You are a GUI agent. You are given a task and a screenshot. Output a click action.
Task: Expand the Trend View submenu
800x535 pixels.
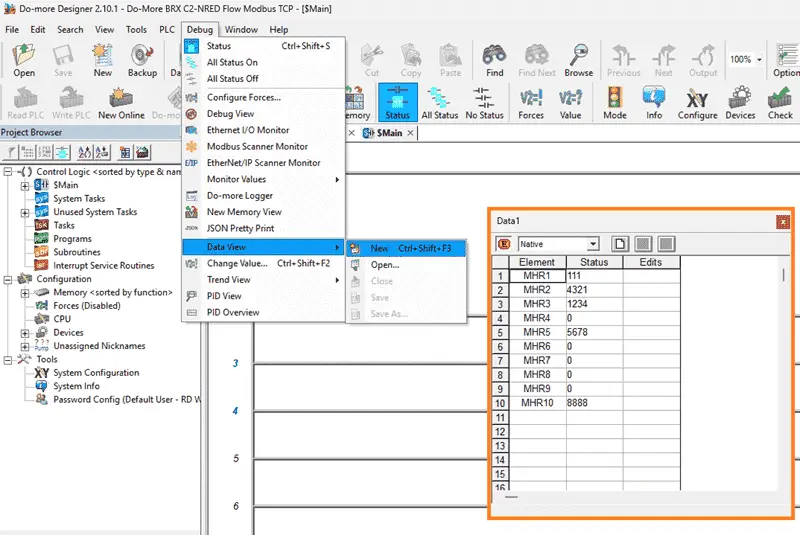pos(263,279)
